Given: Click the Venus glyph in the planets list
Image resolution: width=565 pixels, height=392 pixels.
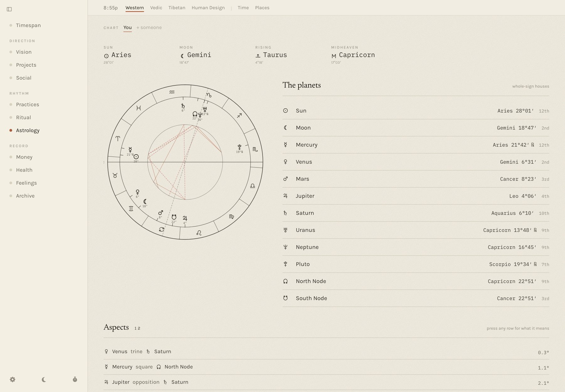Looking at the screenshot, I should coord(285,162).
